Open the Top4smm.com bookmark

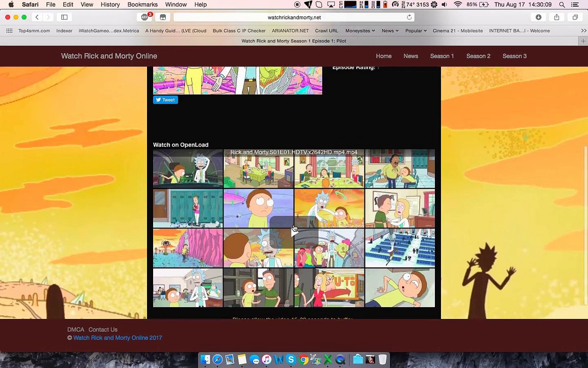click(x=34, y=31)
